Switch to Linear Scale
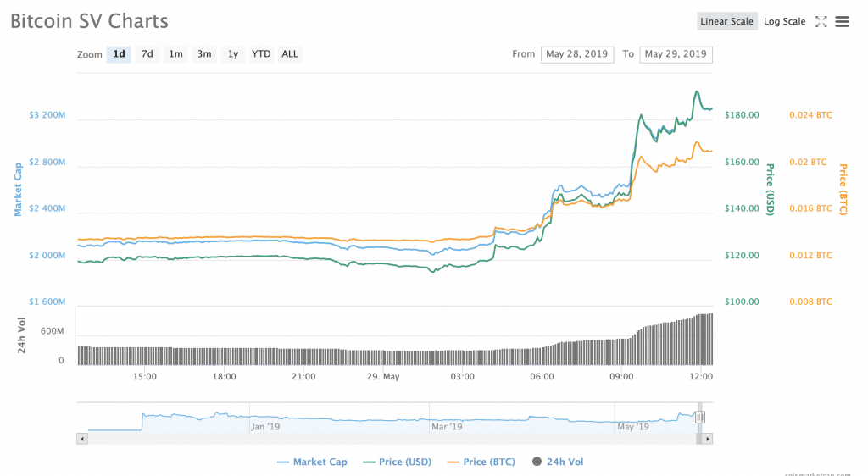 pos(726,21)
